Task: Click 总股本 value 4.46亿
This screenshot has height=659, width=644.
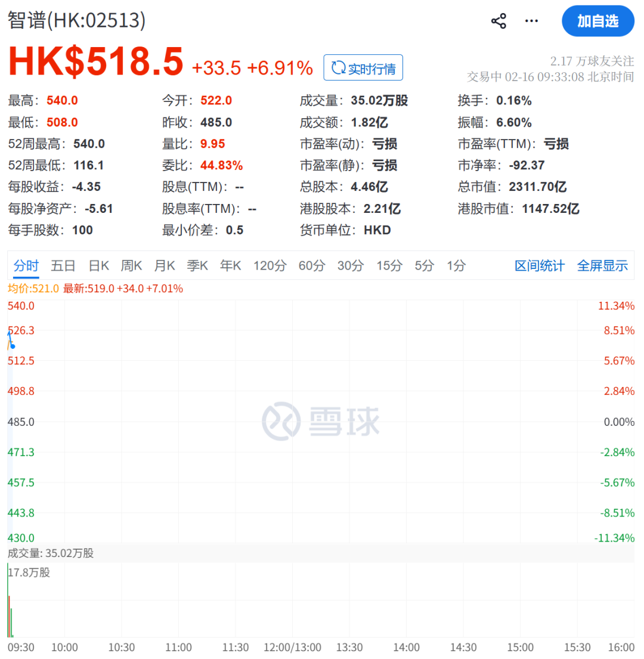Action: click(x=369, y=187)
